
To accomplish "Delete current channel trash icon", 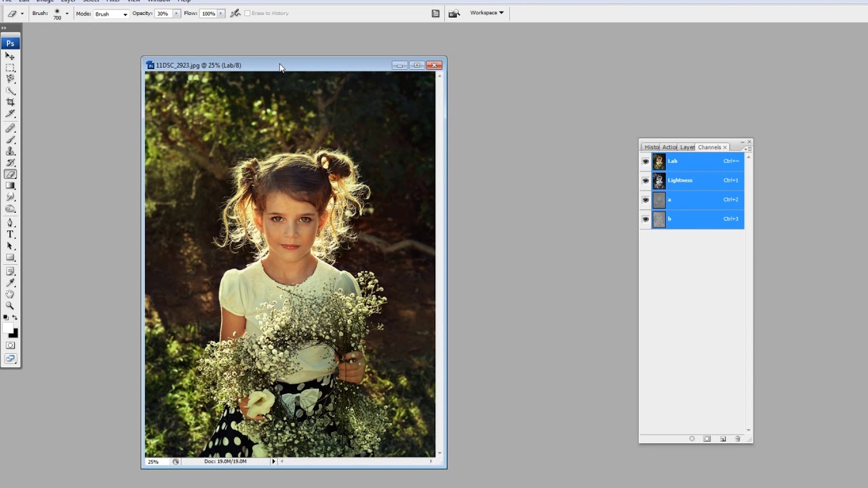I will [738, 439].
